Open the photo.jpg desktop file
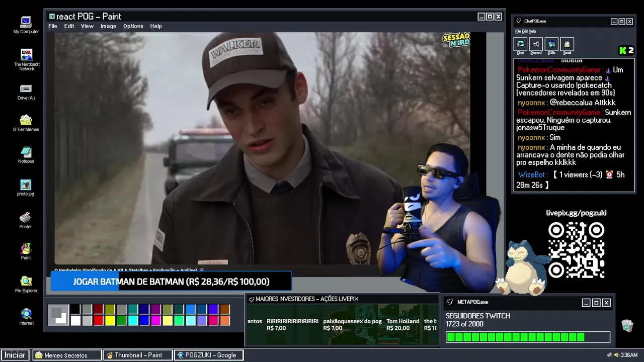Screen dimensions: 644x362 (26, 188)
